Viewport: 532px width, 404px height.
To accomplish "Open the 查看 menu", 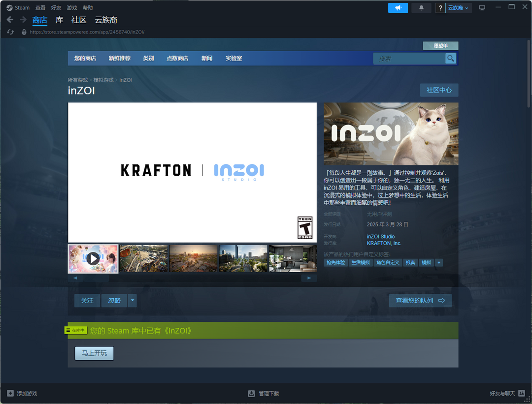I will point(40,8).
